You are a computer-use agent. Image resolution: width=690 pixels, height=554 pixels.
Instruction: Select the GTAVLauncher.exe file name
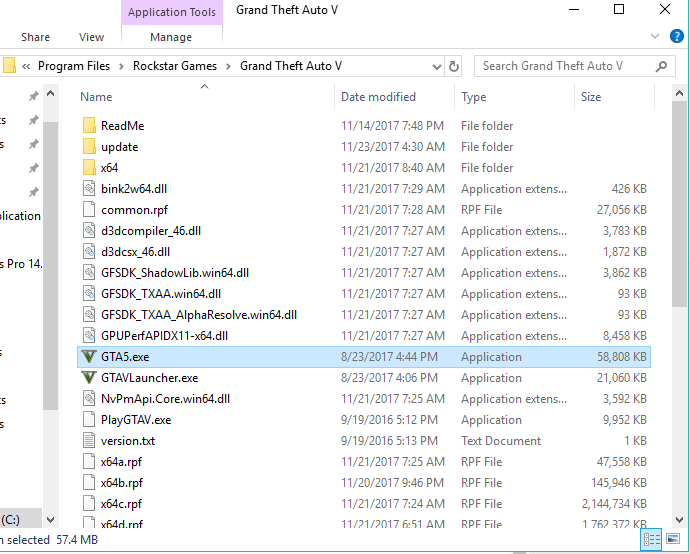pos(149,378)
